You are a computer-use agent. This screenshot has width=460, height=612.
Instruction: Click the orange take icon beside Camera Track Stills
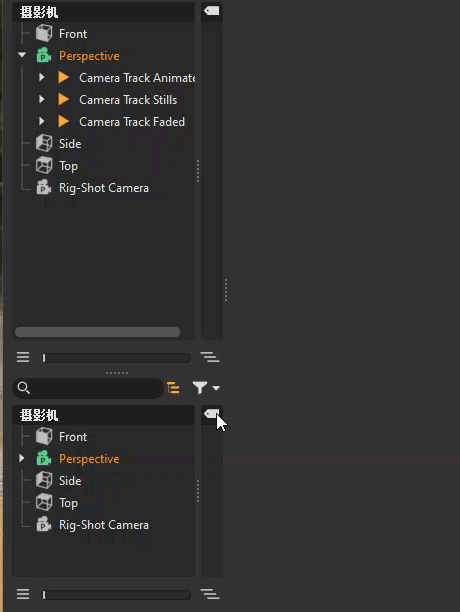(64, 99)
